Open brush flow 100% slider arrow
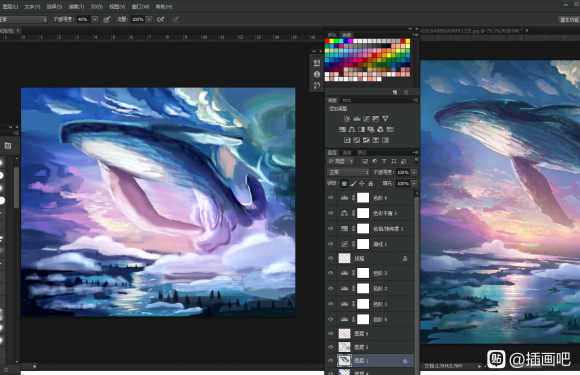This screenshot has width=580, height=375. (149, 20)
